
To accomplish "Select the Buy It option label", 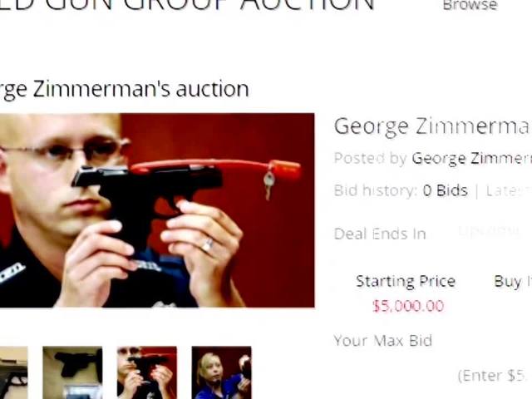I will pyautogui.click(x=513, y=282).
